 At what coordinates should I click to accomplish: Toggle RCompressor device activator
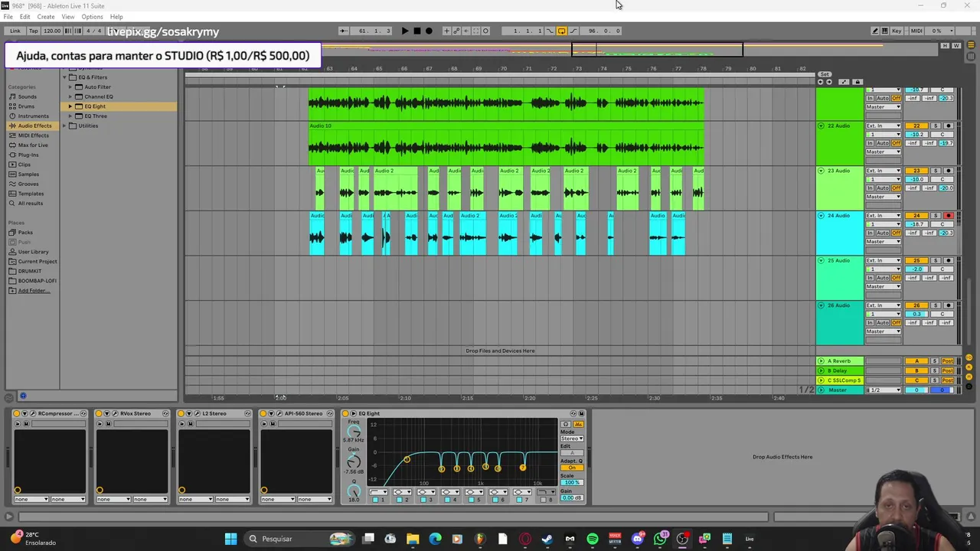pos(17,414)
